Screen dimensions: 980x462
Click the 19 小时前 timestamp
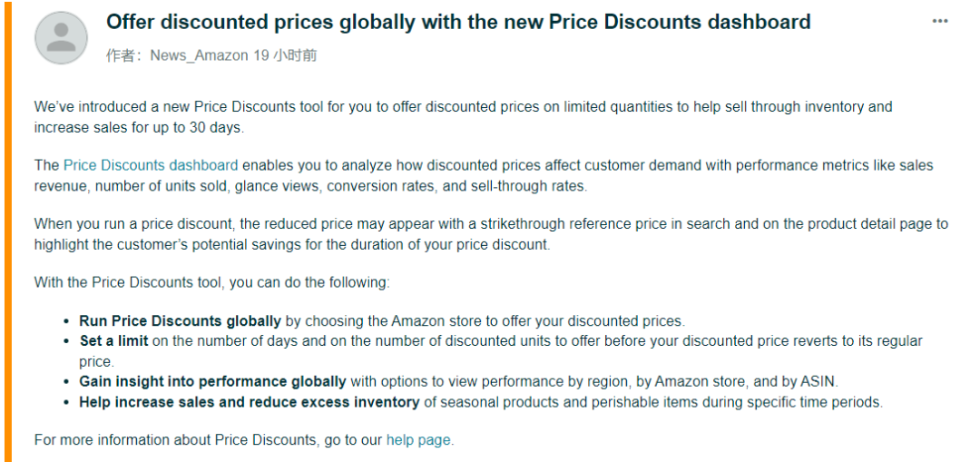click(x=285, y=55)
